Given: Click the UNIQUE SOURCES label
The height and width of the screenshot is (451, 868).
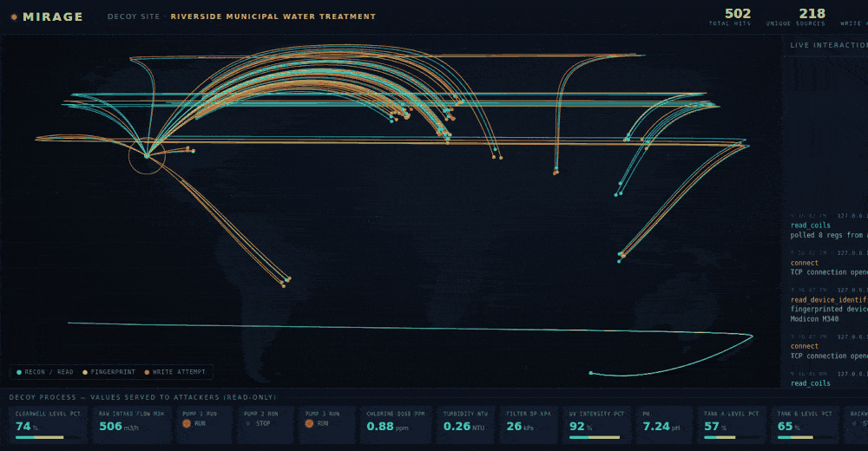Looking at the screenshot, I should 795,23.
